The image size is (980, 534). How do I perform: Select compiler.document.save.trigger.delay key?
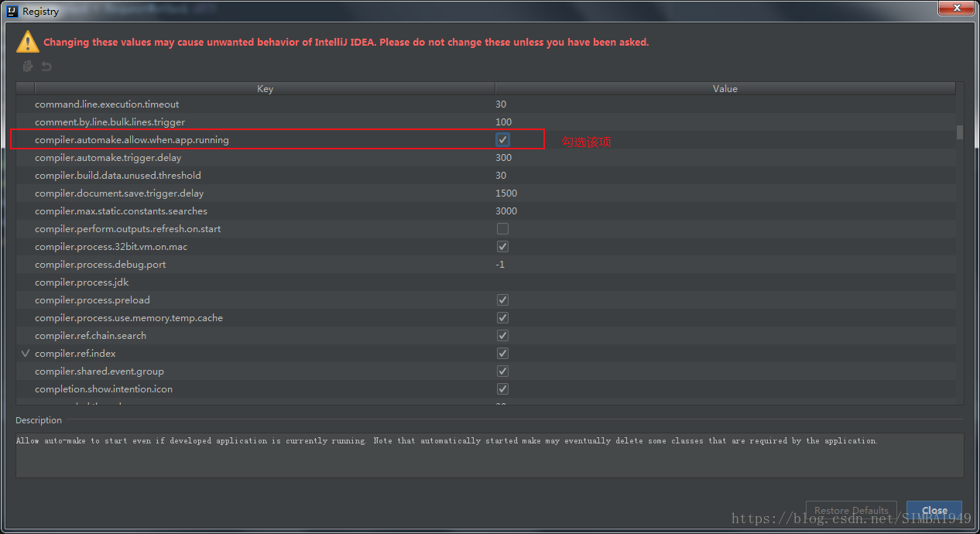[119, 193]
